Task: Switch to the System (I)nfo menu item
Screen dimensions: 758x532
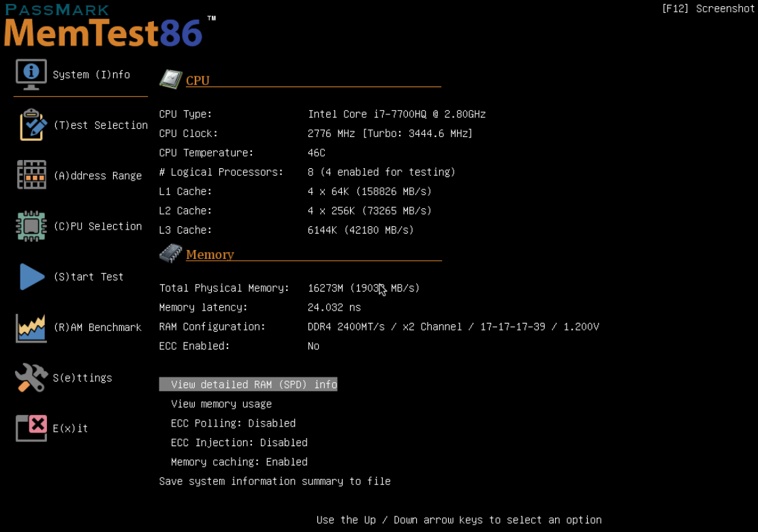Action: coord(91,74)
